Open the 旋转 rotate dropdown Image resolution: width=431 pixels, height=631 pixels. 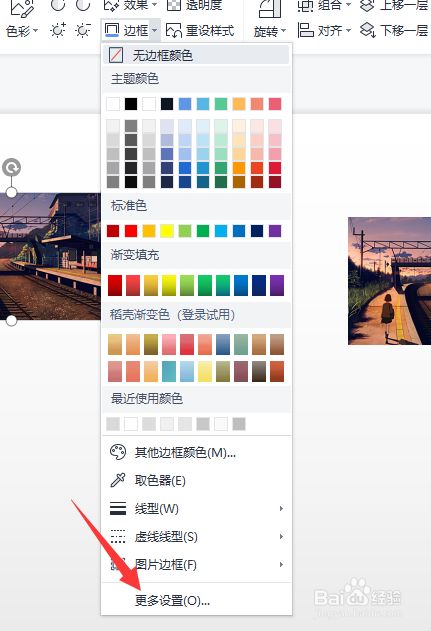click(270, 31)
